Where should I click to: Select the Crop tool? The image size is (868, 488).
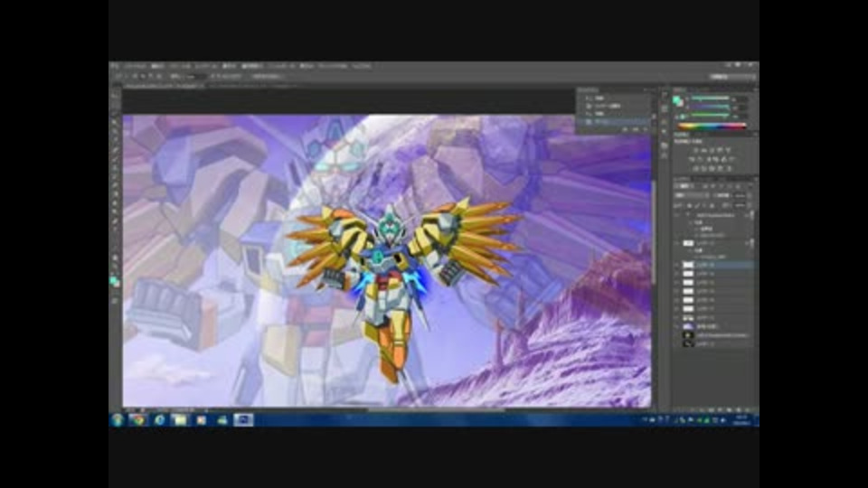[x=115, y=132]
